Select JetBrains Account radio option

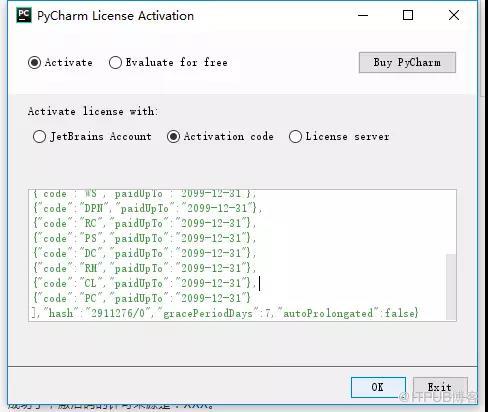(39, 137)
